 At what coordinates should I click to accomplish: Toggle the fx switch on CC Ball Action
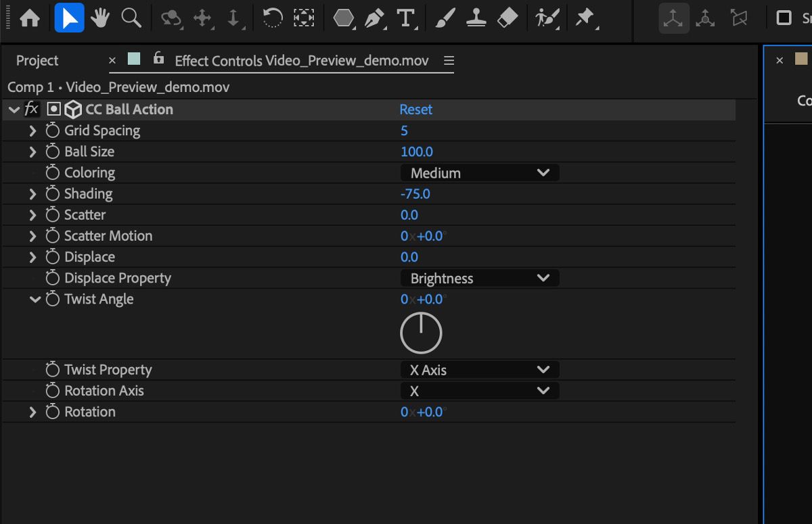point(31,109)
